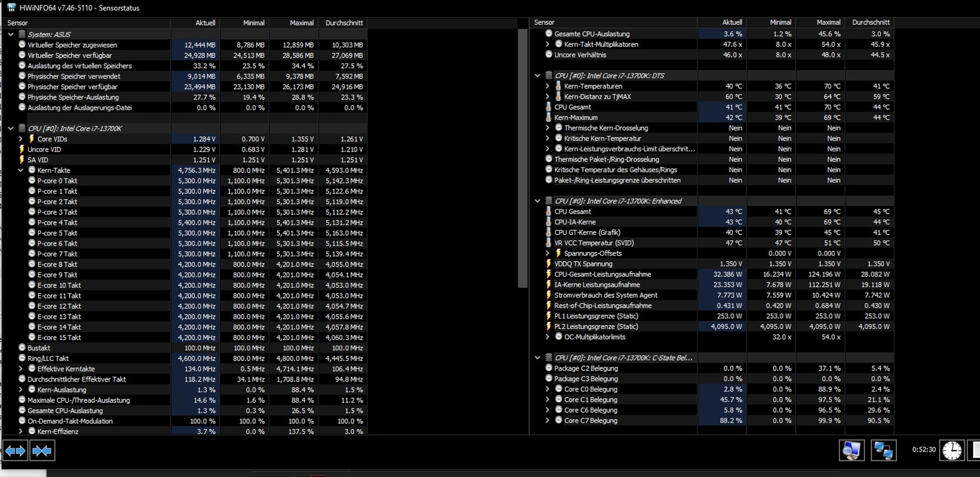Click the left pane vertical scrollbar thumb
980x477 pixels.
[523, 158]
